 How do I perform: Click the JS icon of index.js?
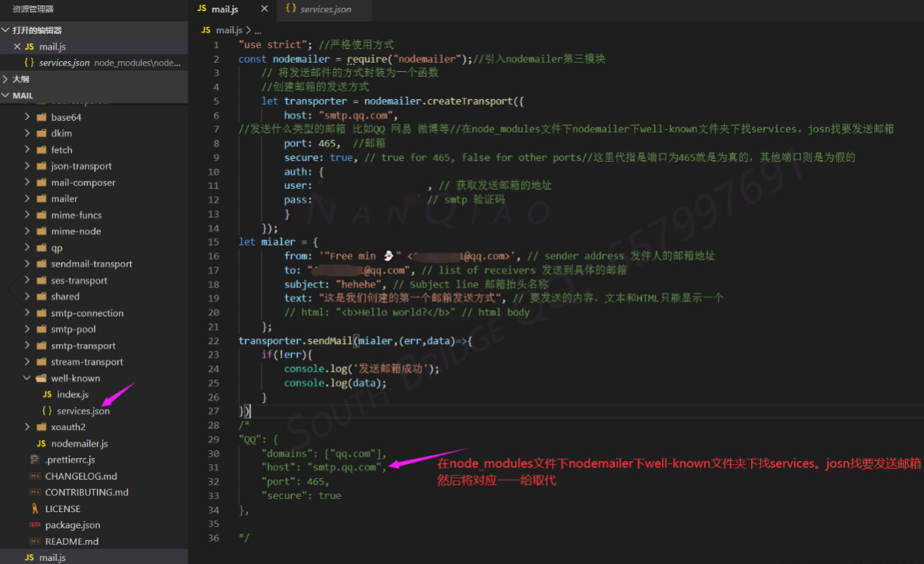click(47, 394)
